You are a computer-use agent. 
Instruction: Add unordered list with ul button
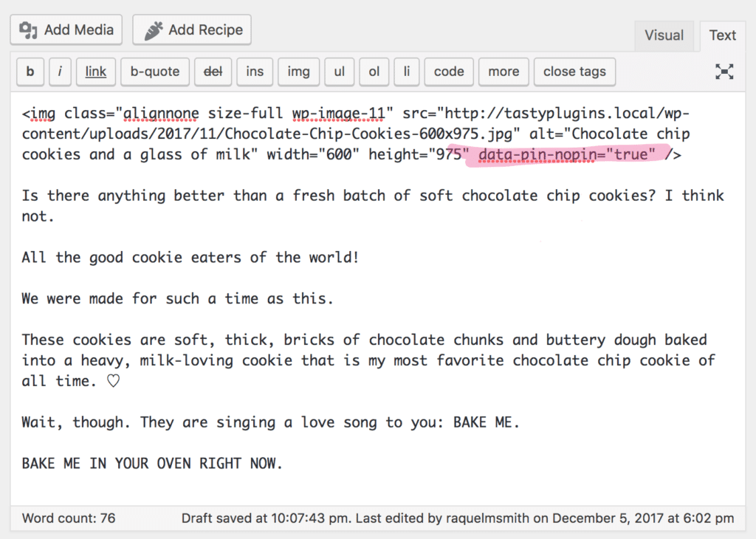point(339,72)
